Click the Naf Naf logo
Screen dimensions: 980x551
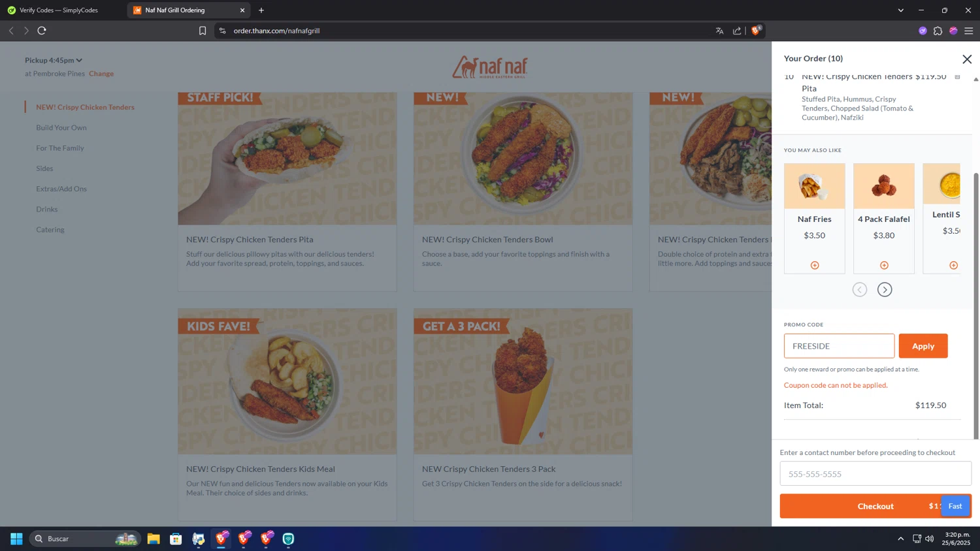point(490,67)
